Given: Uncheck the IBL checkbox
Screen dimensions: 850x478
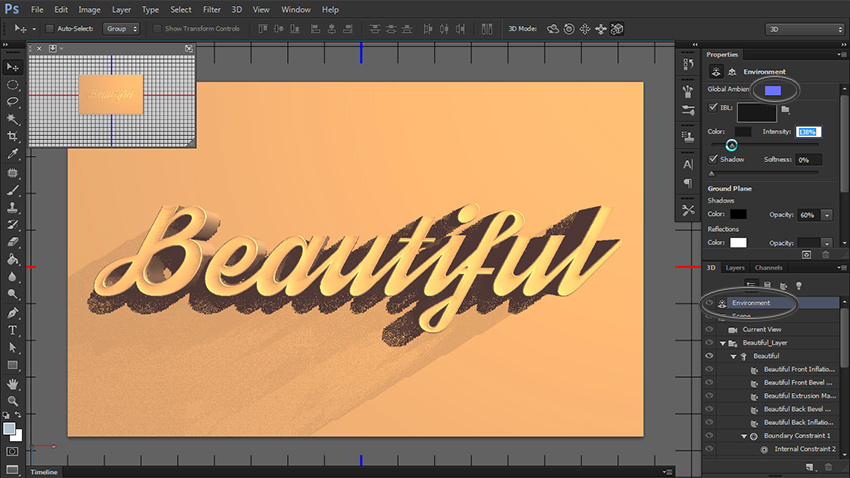Looking at the screenshot, I should tap(713, 107).
